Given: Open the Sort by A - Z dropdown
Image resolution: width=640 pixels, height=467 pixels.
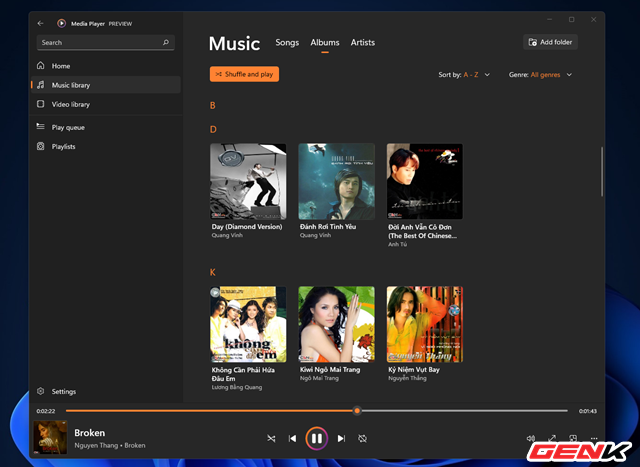Looking at the screenshot, I should pyautogui.click(x=464, y=75).
